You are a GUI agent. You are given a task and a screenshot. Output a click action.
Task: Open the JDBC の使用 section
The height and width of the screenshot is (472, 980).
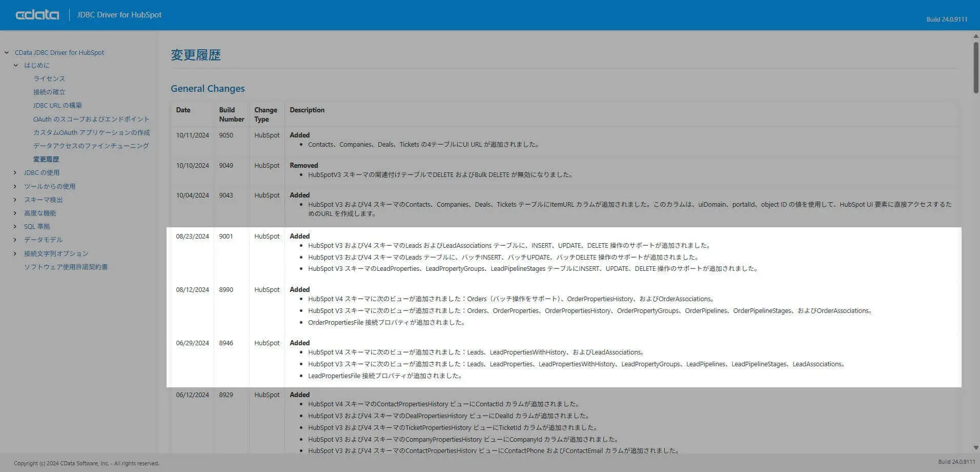click(42, 172)
